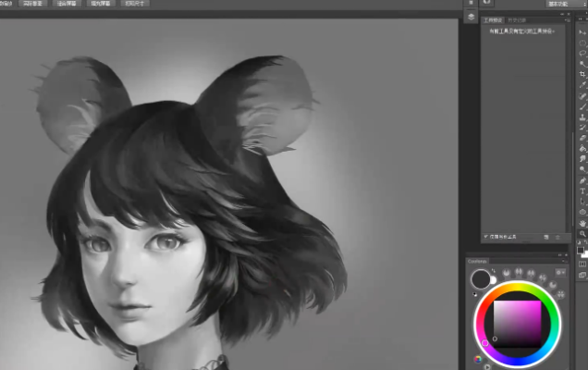Select the Eraser tool
The height and width of the screenshot is (370, 588).
(x=582, y=138)
